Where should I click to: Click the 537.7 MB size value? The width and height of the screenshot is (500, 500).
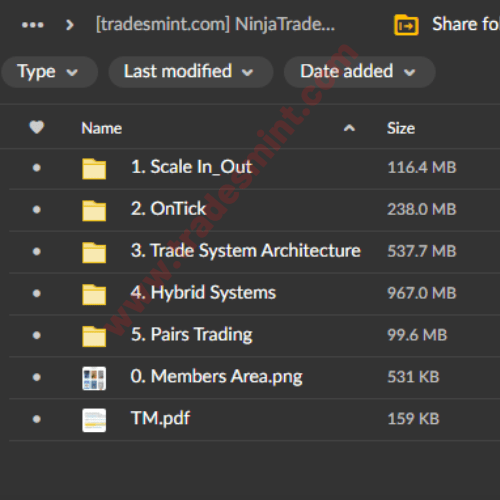[422, 251]
